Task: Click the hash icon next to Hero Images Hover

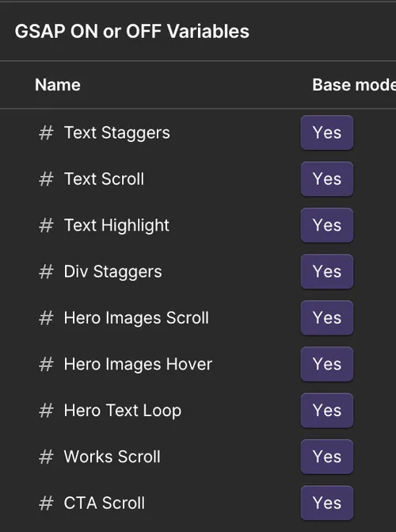Action: [46, 365]
